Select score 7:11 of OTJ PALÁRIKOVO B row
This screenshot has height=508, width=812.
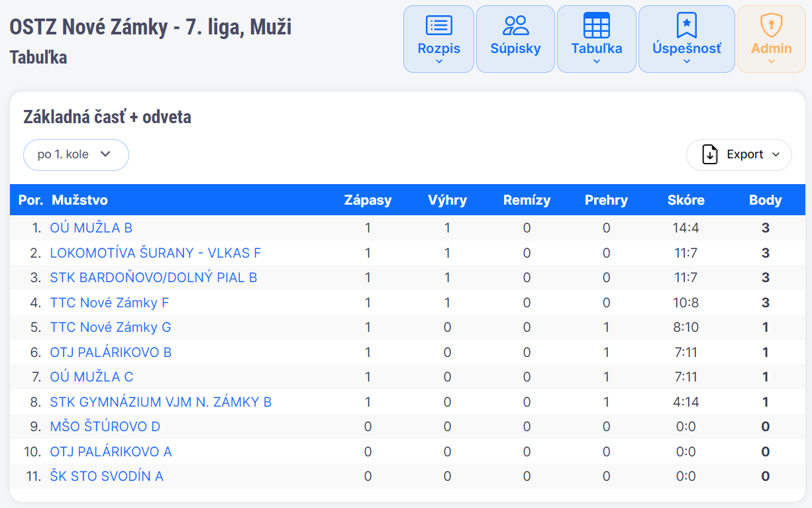[686, 352]
